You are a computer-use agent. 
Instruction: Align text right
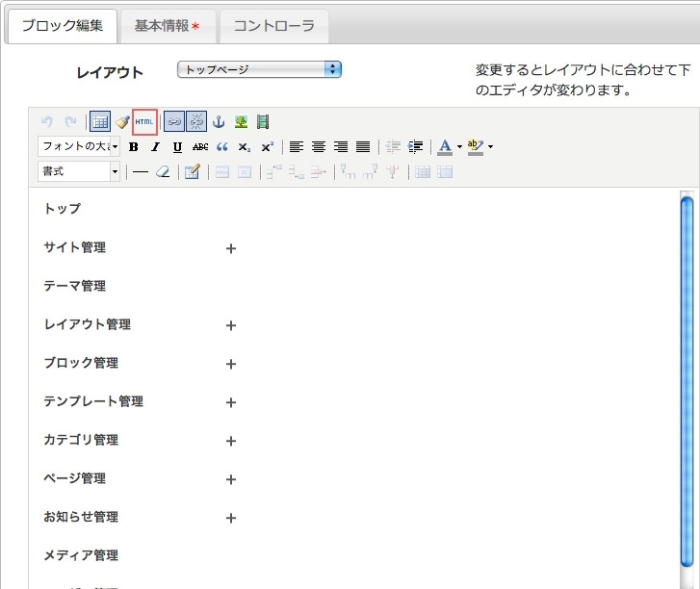click(341, 147)
